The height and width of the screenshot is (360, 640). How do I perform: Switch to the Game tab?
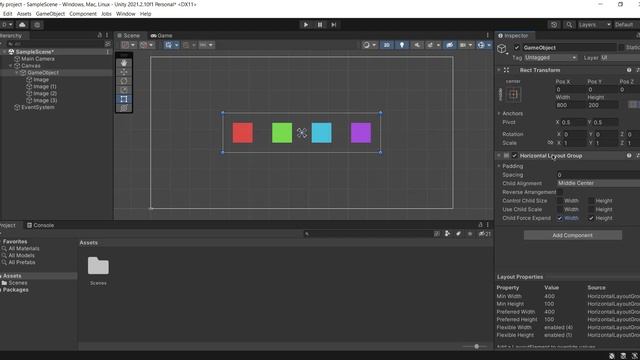[x=162, y=36]
